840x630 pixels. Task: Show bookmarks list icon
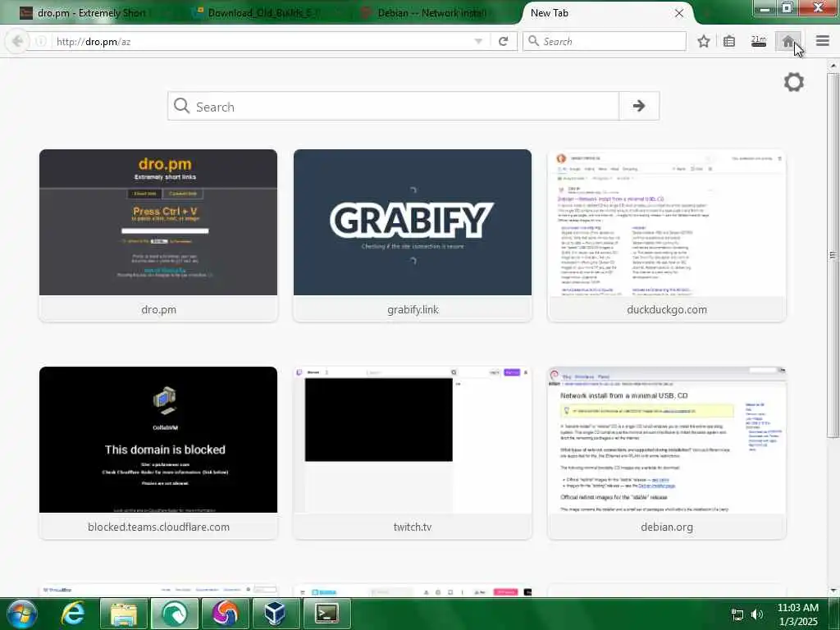point(729,41)
